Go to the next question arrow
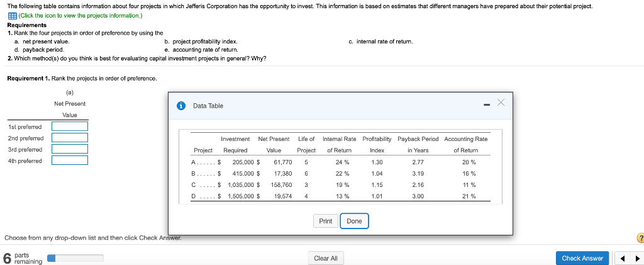Screen dimensions: 644x265 (637, 259)
